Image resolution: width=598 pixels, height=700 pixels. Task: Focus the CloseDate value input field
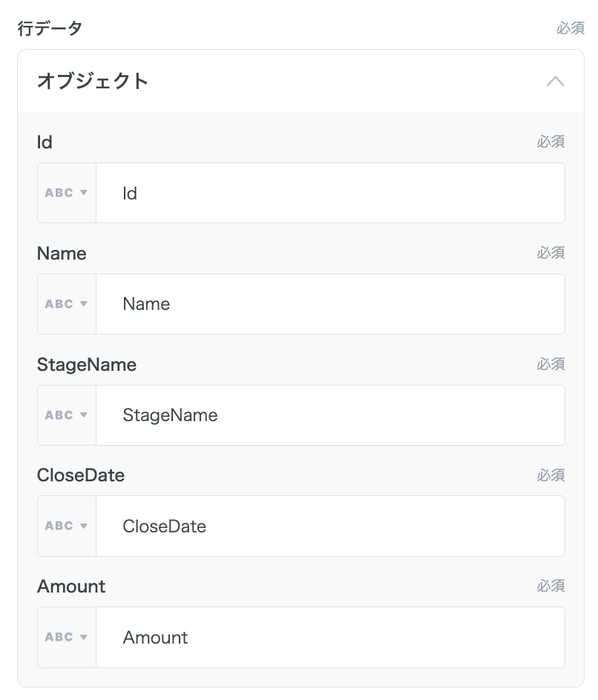[330, 526]
